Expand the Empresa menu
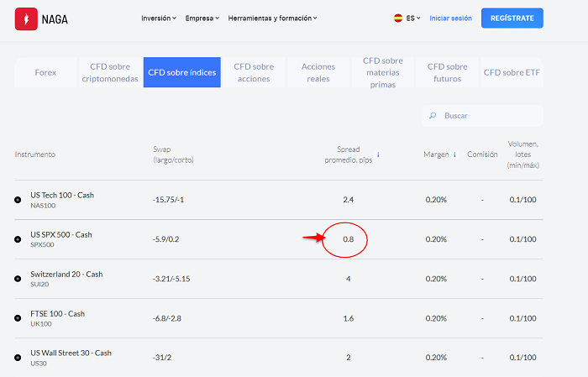Screen dimensions: 588x377 click(x=202, y=18)
